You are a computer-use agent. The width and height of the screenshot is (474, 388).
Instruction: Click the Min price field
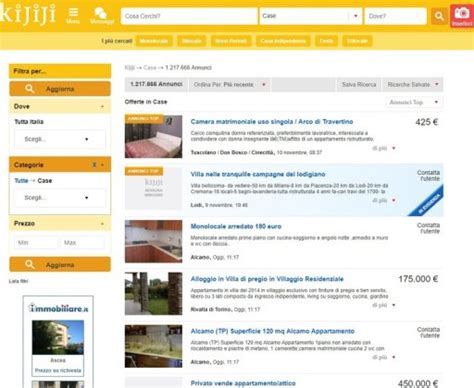click(35, 242)
